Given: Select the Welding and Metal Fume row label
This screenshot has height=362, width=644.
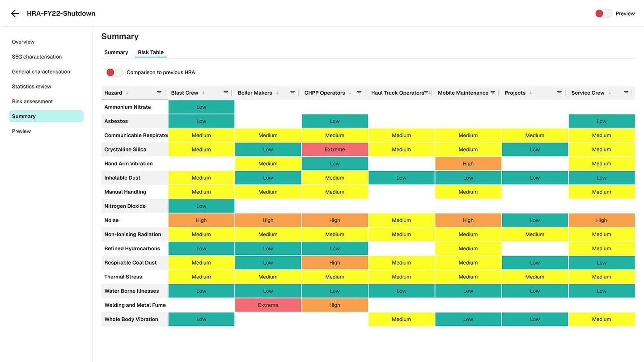Looking at the screenshot, I should click(x=135, y=305).
